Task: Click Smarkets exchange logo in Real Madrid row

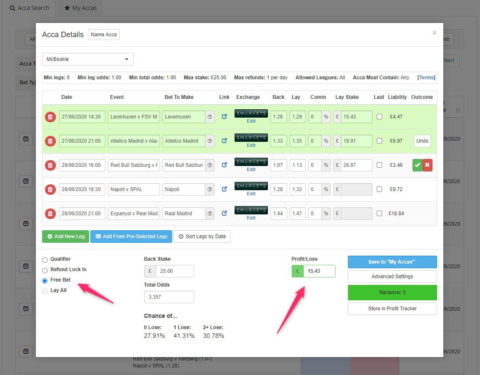Action: pyautogui.click(x=251, y=210)
